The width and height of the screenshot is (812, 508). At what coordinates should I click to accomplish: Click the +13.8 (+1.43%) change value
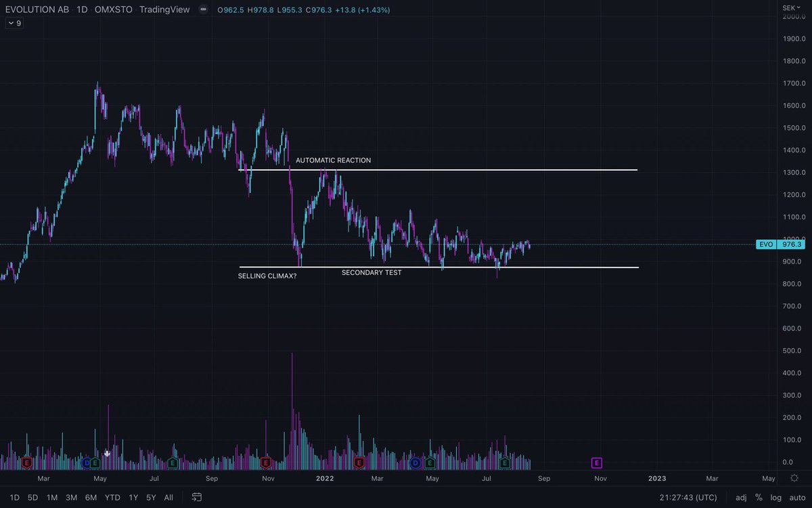click(363, 10)
